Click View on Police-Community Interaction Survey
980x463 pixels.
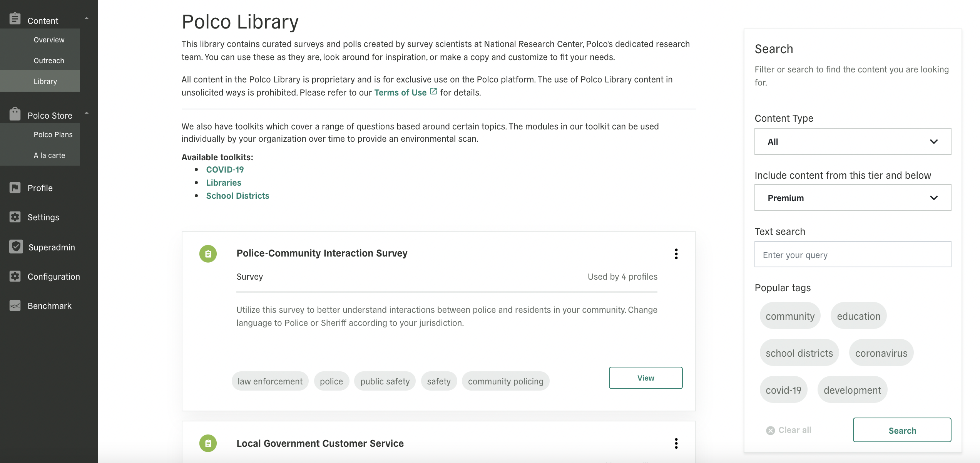click(646, 378)
